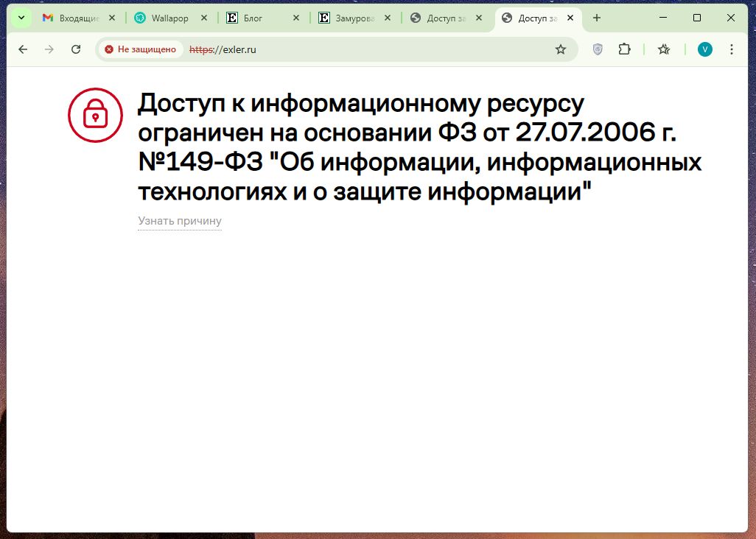Close the Wallapop tab
The image size is (756, 539).
pyautogui.click(x=203, y=18)
